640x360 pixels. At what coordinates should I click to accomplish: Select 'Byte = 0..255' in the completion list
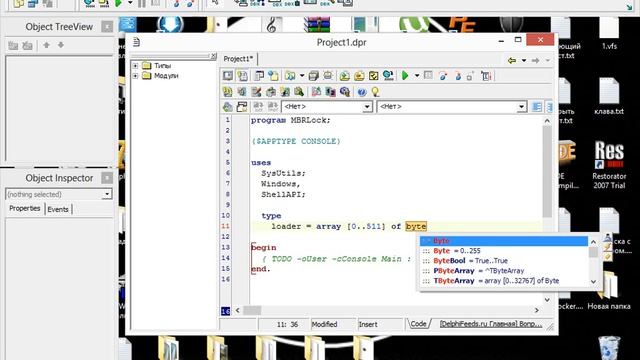pos(504,251)
